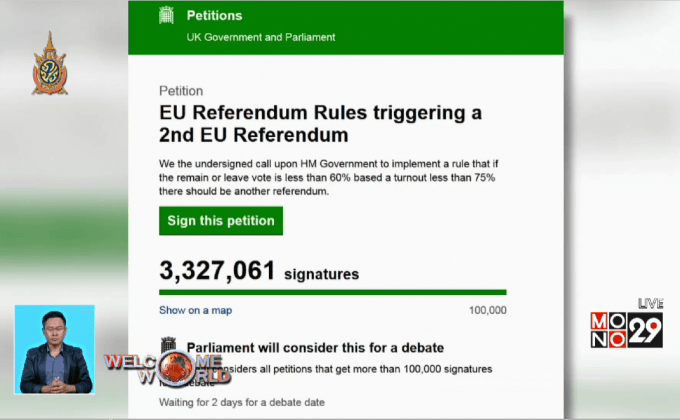Click the Parliament icon beside the debate heading
The height and width of the screenshot is (420, 680).
168,347
